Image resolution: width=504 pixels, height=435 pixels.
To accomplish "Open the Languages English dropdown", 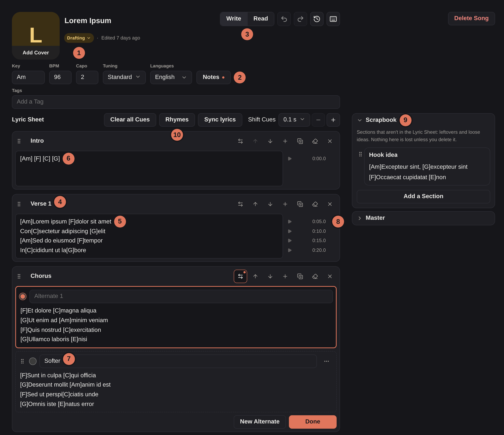I will pyautogui.click(x=171, y=77).
